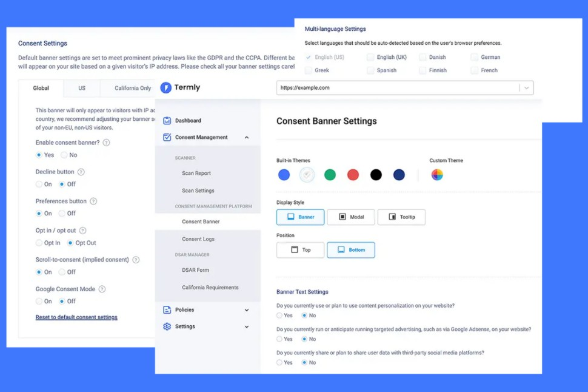Screen dimensions: 588x392
Task: Enable German language auto-detection
Action: point(475,56)
